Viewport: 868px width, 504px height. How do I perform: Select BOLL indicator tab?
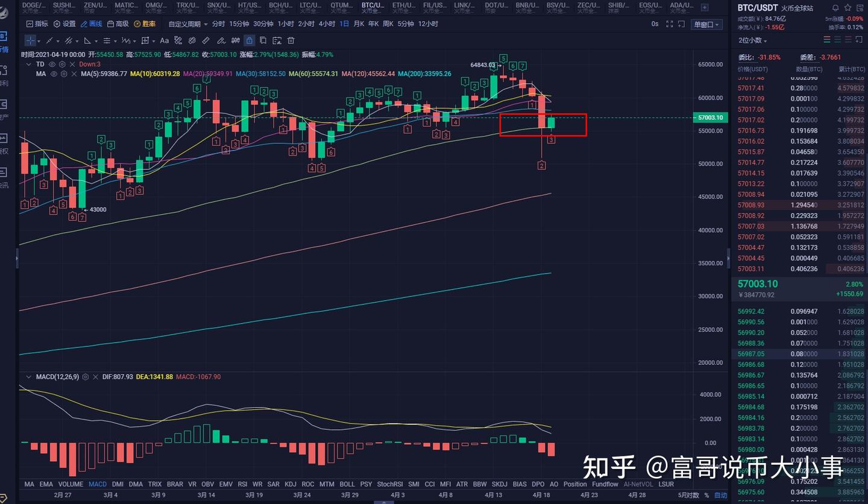click(347, 484)
